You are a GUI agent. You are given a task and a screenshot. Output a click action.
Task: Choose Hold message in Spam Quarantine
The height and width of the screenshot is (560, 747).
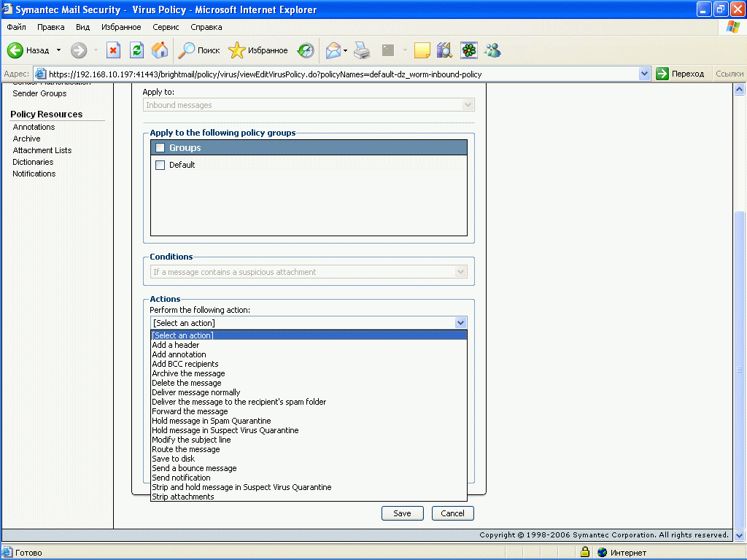coord(309,421)
